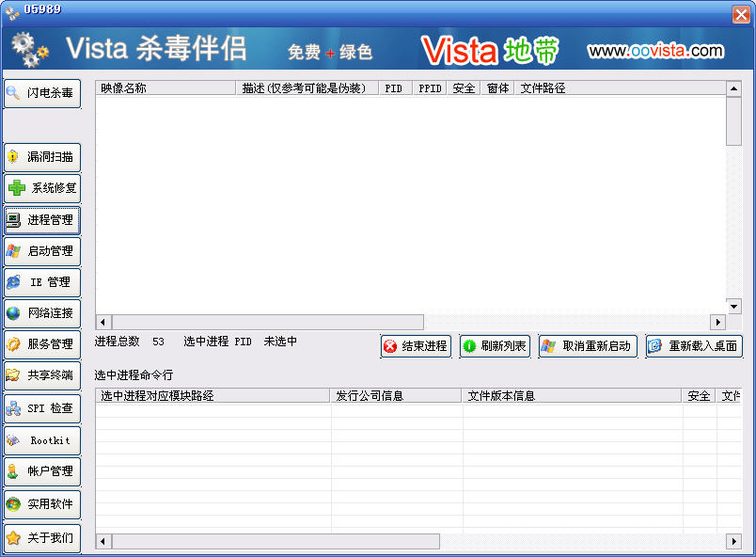Click the computer icon on 进程管理
Viewport: 756px width, 557px height.
pyautogui.click(x=13, y=220)
